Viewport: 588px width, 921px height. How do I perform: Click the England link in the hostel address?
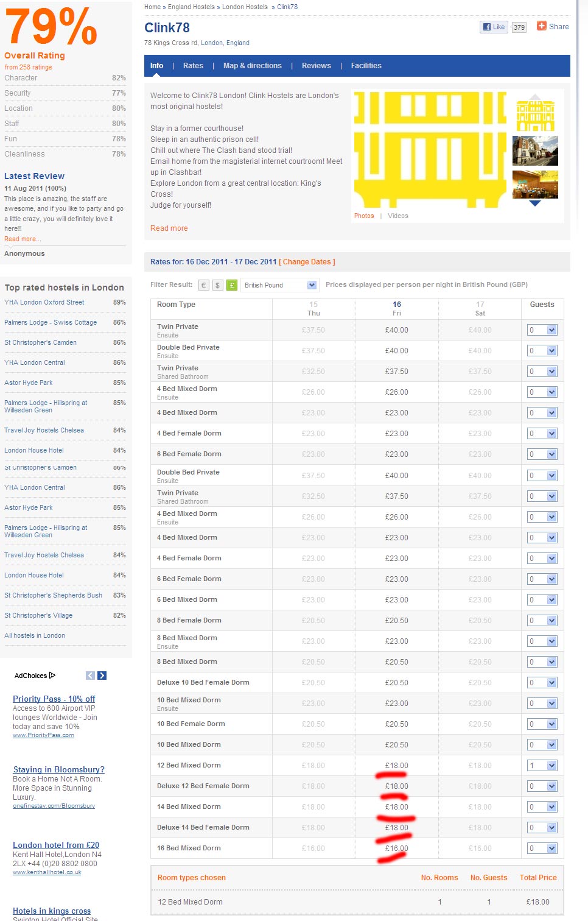[238, 43]
